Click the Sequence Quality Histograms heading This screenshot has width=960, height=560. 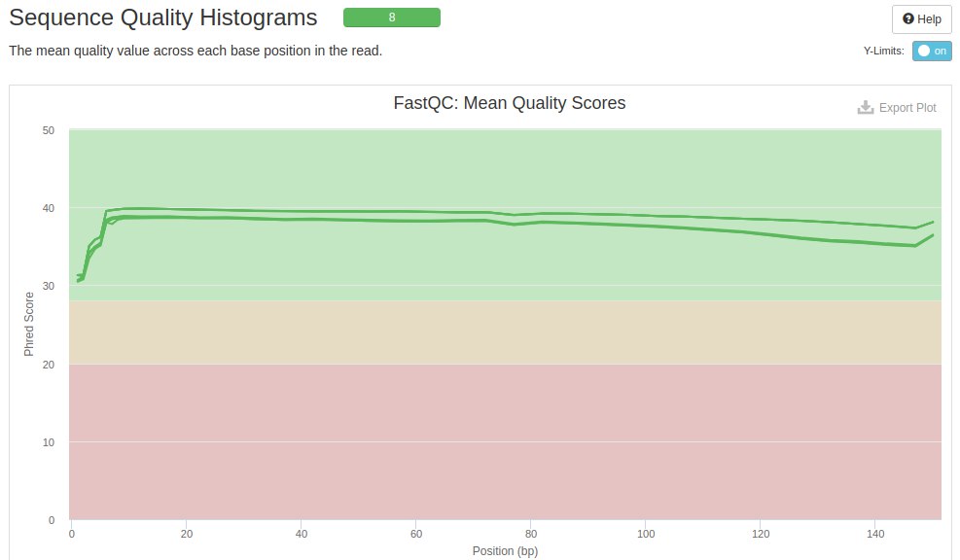point(162,17)
